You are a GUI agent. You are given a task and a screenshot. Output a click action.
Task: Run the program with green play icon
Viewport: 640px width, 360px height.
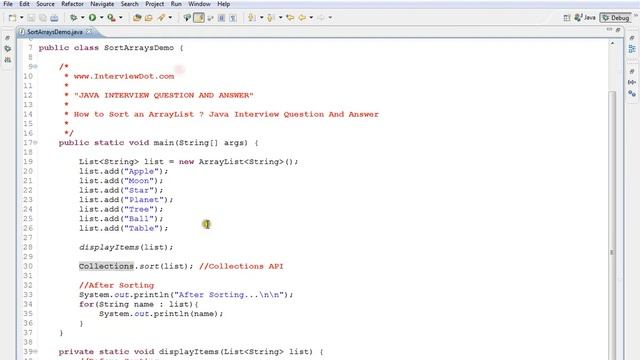pos(93,18)
